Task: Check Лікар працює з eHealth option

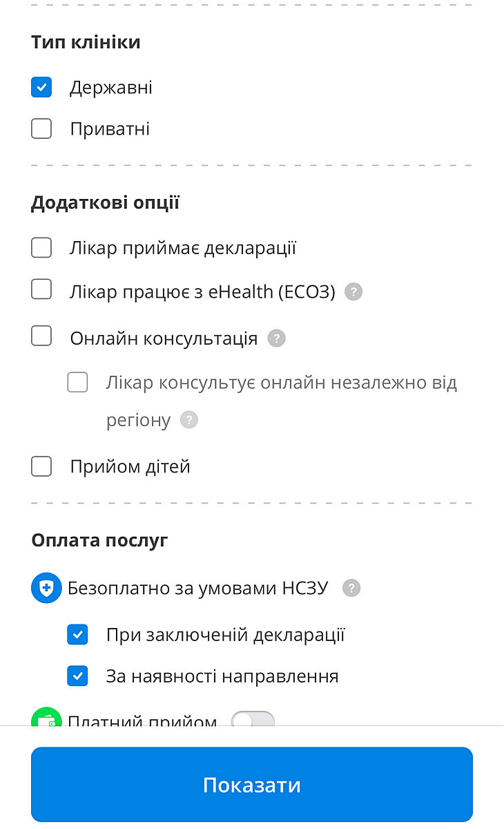Action: (x=41, y=289)
